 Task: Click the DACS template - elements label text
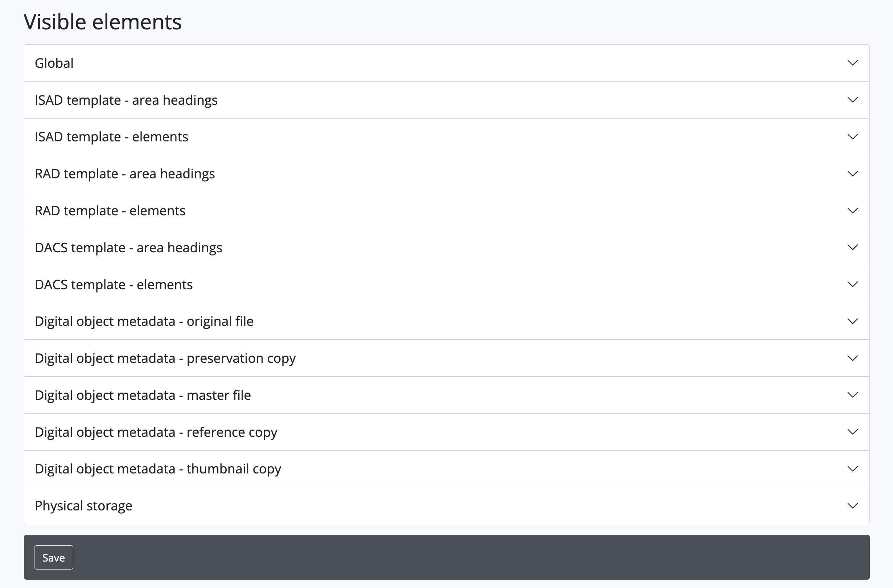(114, 284)
